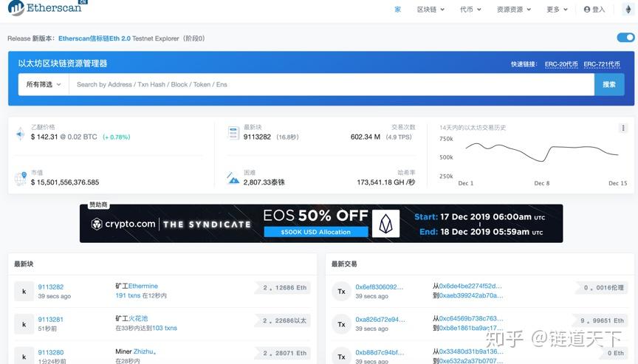Viewport: 638px width, 364px height.
Task: Click the Tx icon for 0xb88d7c94bf
Action: 341,357
